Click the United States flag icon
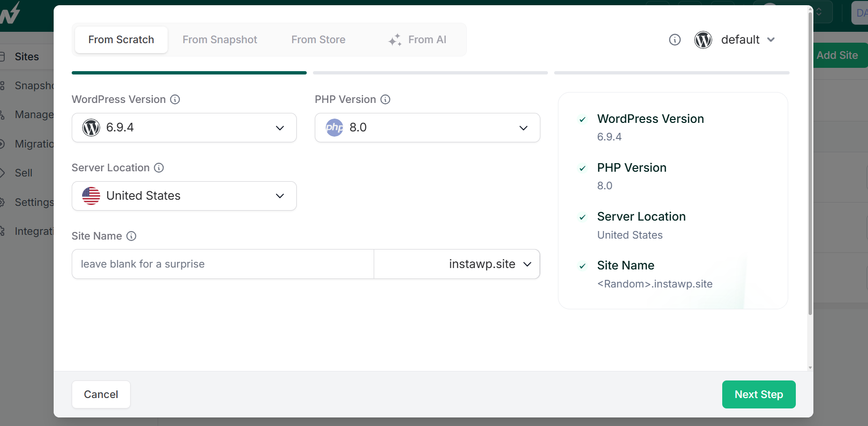The height and width of the screenshot is (426, 868). click(91, 196)
